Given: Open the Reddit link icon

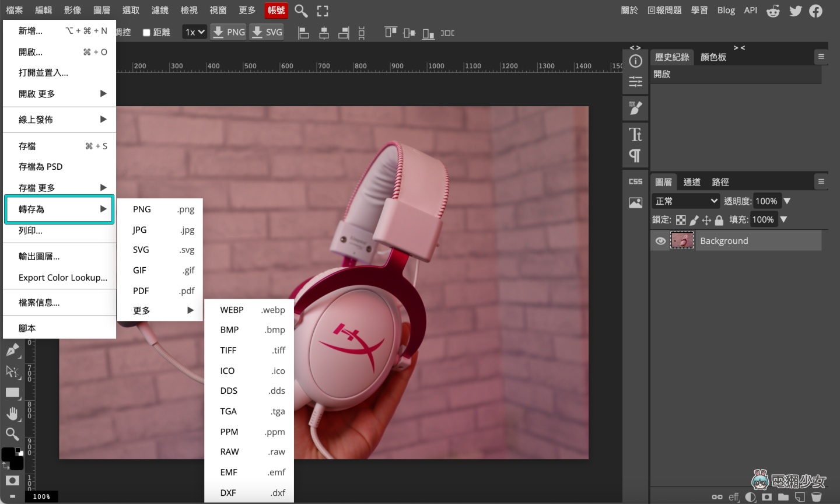Looking at the screenshot, I should 773,10.
